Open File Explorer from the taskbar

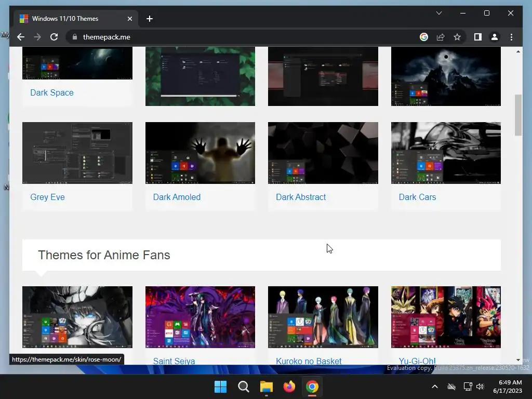(267, 387)
